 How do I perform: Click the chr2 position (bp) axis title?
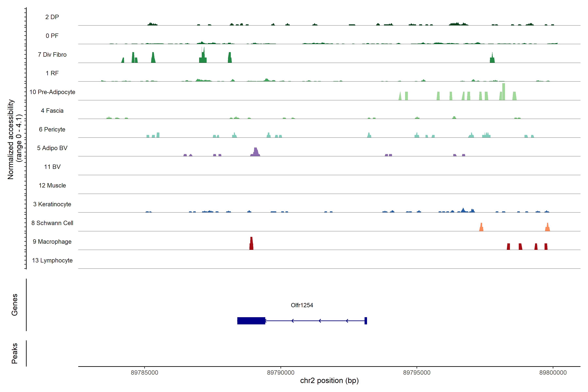point(329,381)
